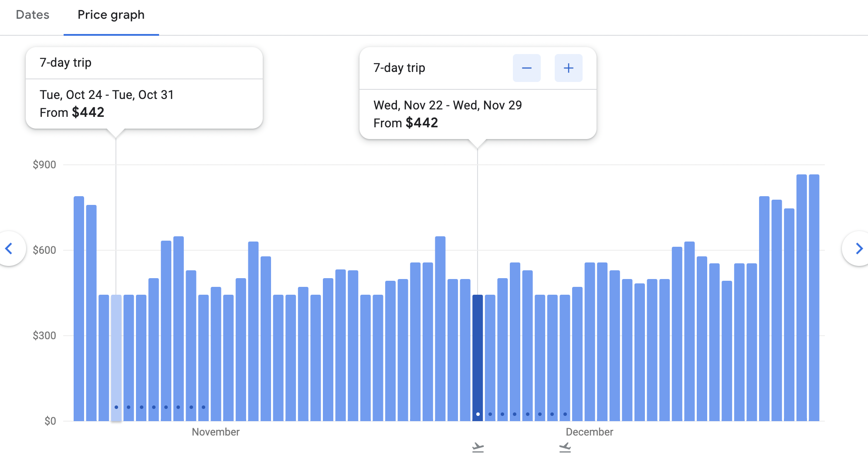This screenshot has width=868, height=463.
Task: Click the $900 axis label
Action: (x=44, y=165)
